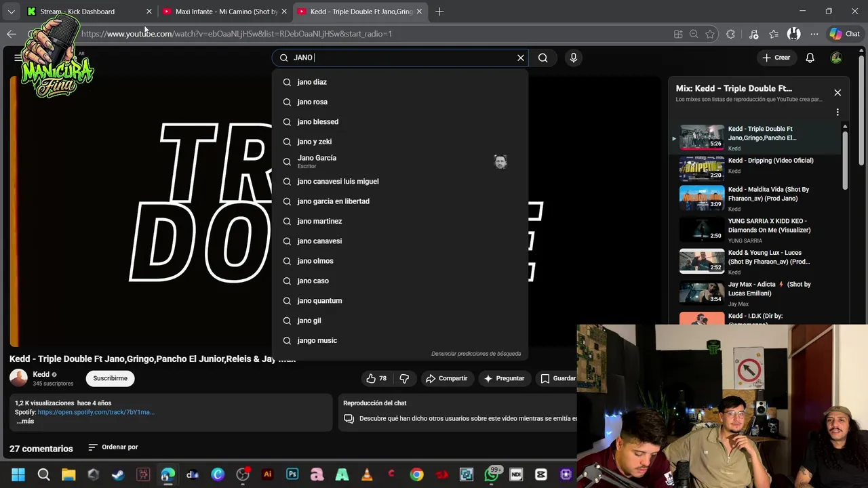Image resolution: width=868 pixels, height=488 pixels.
Task: Open the Mix playlist three-dot options
Action: click(x=837, y=112)
